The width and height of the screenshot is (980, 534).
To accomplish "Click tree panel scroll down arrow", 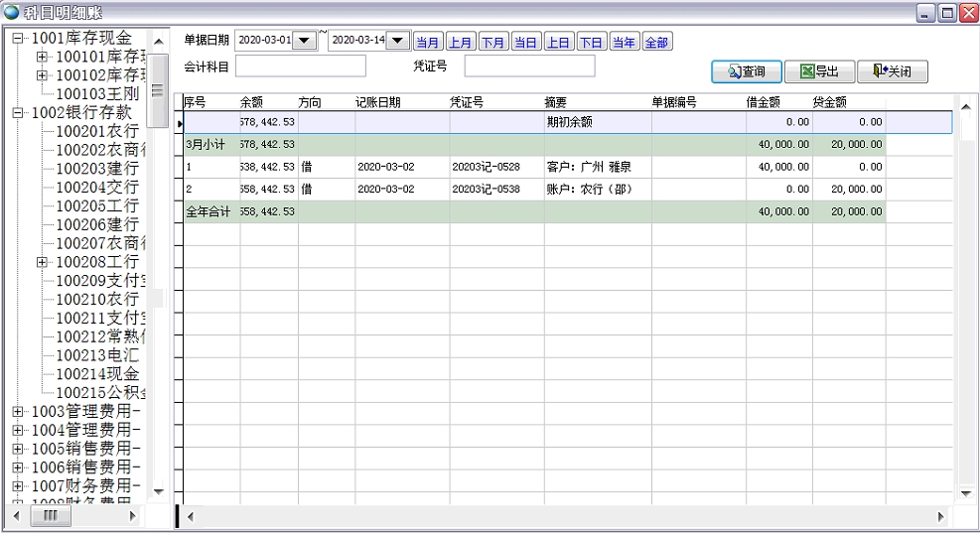I will coord(158,490).
